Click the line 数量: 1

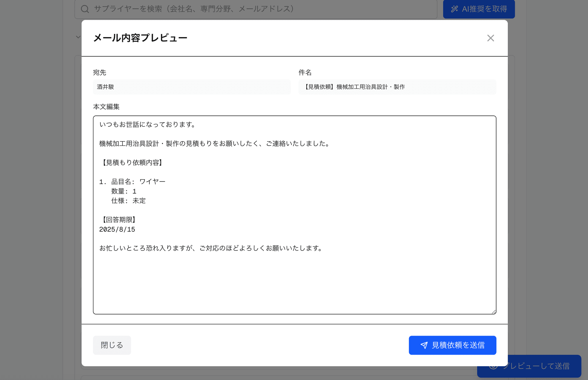point(124,191)
